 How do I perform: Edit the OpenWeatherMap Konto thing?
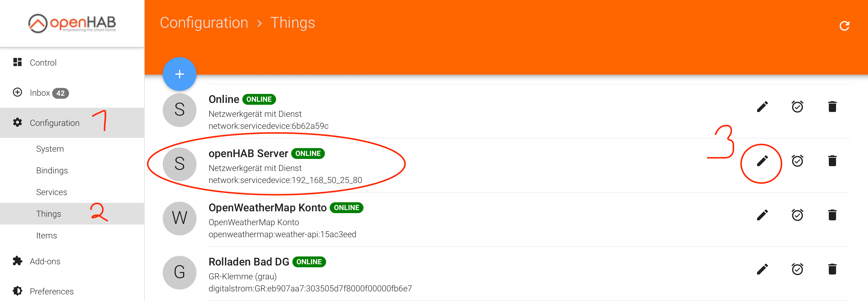[x=762, y=215]
